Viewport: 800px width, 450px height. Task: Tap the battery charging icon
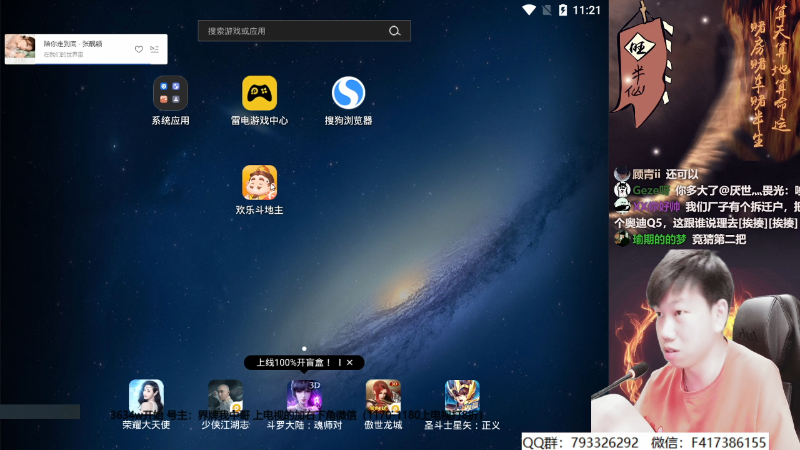(x=563, y=10)
